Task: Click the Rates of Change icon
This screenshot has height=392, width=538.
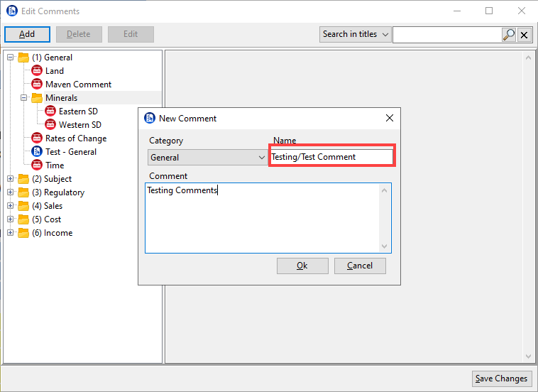Action: [37, 138]
